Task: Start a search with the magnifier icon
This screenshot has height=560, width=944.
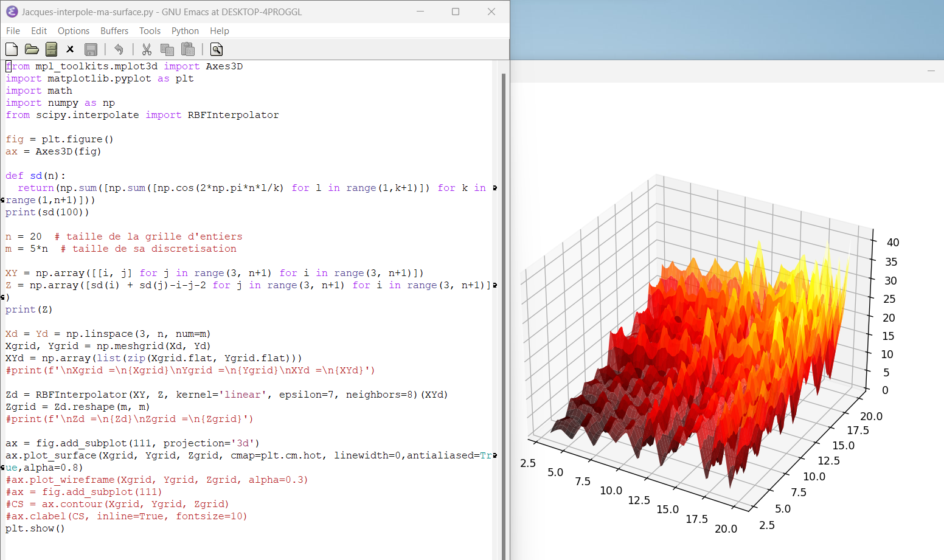Action: click(x=216, y=49)
